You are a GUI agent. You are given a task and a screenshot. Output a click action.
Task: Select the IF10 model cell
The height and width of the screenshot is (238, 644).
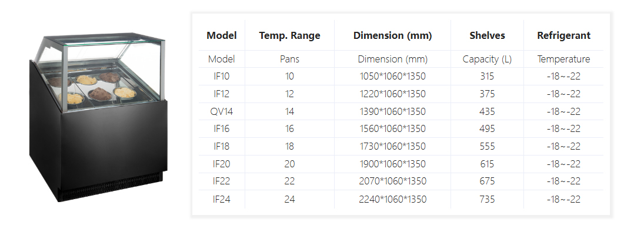(x=222, y=76)
